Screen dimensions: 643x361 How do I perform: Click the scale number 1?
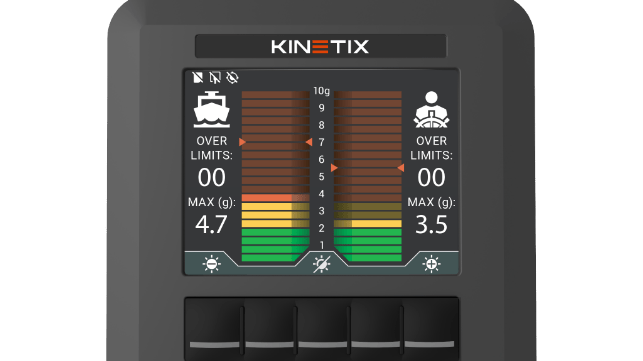[x=322, y=245]
